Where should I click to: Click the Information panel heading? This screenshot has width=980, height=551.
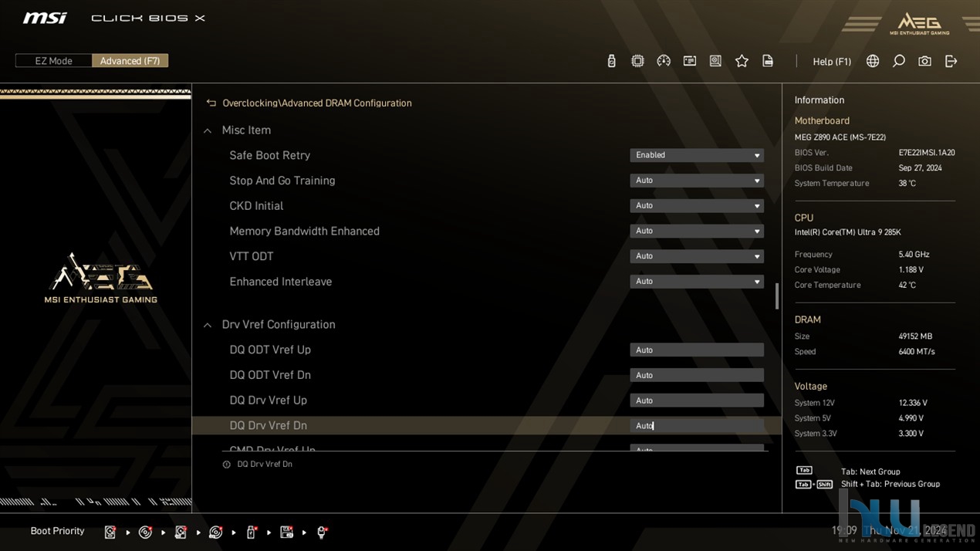coord(819,100)
